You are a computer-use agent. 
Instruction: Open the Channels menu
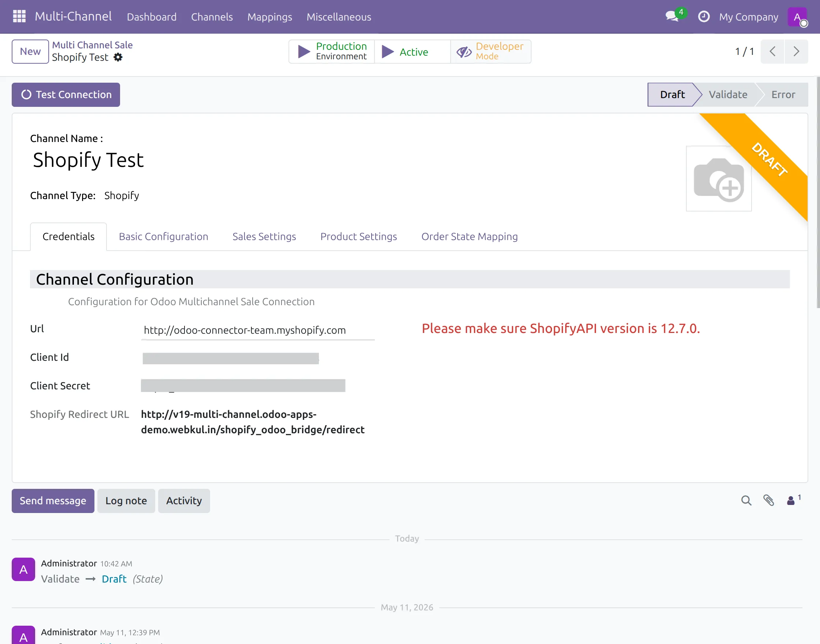click(x=212, y=17)
